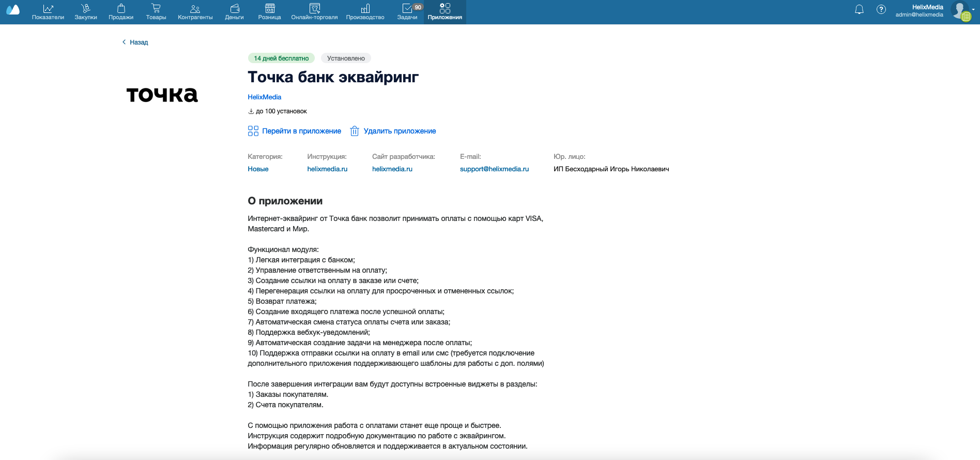The height and width of the screenshot is (460, 980).
Task: Click the ИП Бесходарный Игорь Николаевич text
Action: [x=611, y=169]
